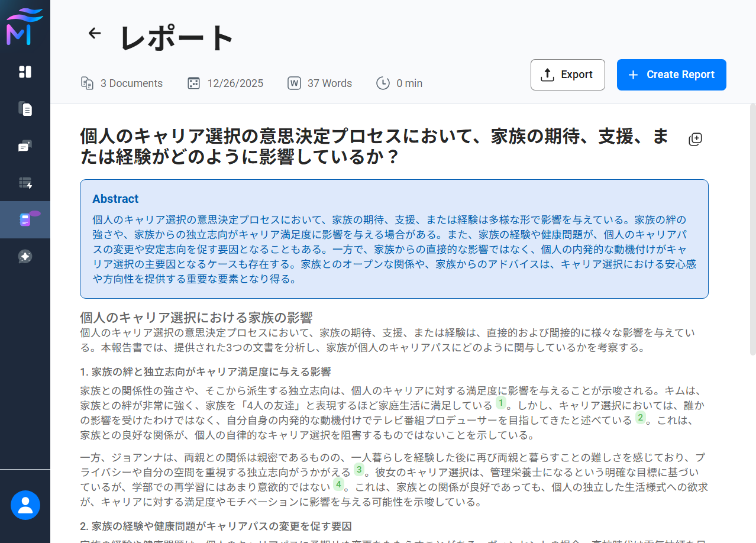Click the Mindstamp M logo
Screen dimensions: 756x543
pos(25,27)
